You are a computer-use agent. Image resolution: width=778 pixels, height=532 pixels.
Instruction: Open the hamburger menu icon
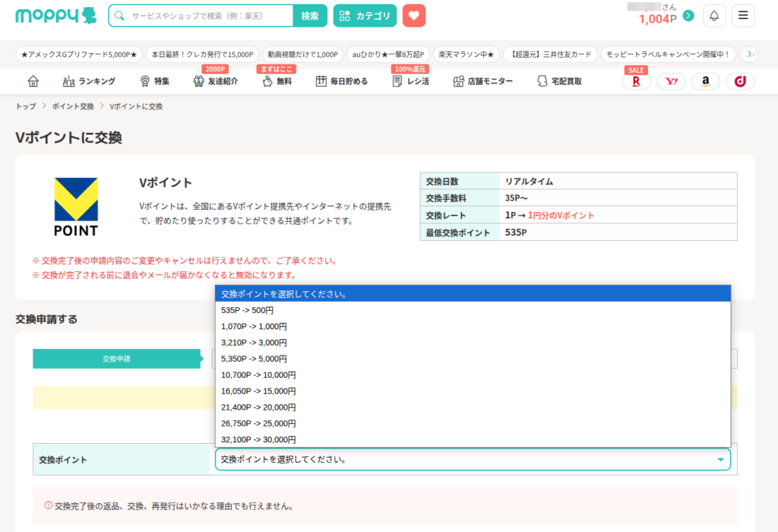[x=743, y=16]
